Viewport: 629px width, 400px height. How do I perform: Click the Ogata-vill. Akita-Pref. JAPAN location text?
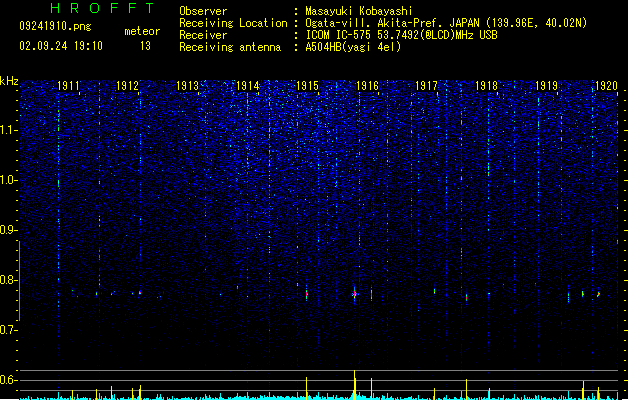(x=446, y=23)
